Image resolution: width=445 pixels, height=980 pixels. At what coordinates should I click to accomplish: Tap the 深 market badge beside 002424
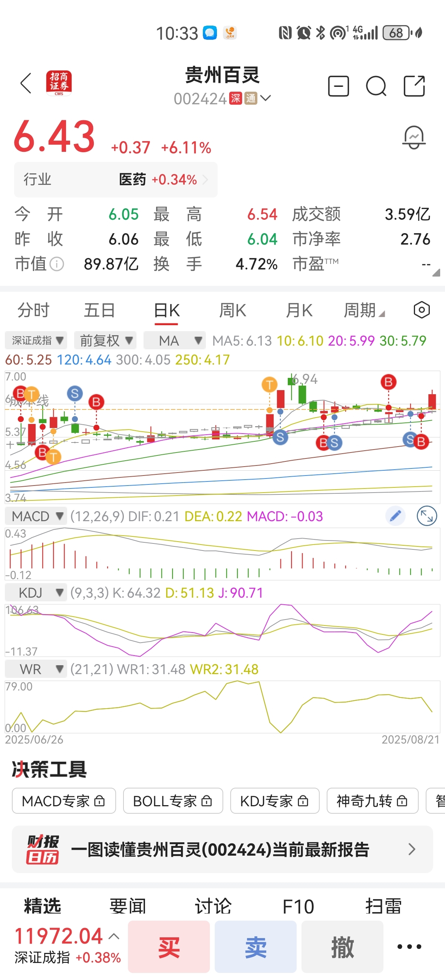pyautogui.click(x=235, y=98)
